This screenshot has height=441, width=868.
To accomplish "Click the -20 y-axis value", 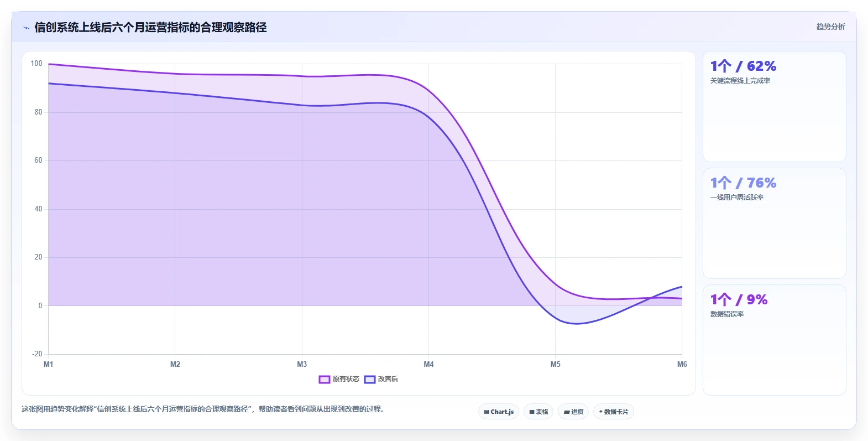I will (x=37, y=354).
